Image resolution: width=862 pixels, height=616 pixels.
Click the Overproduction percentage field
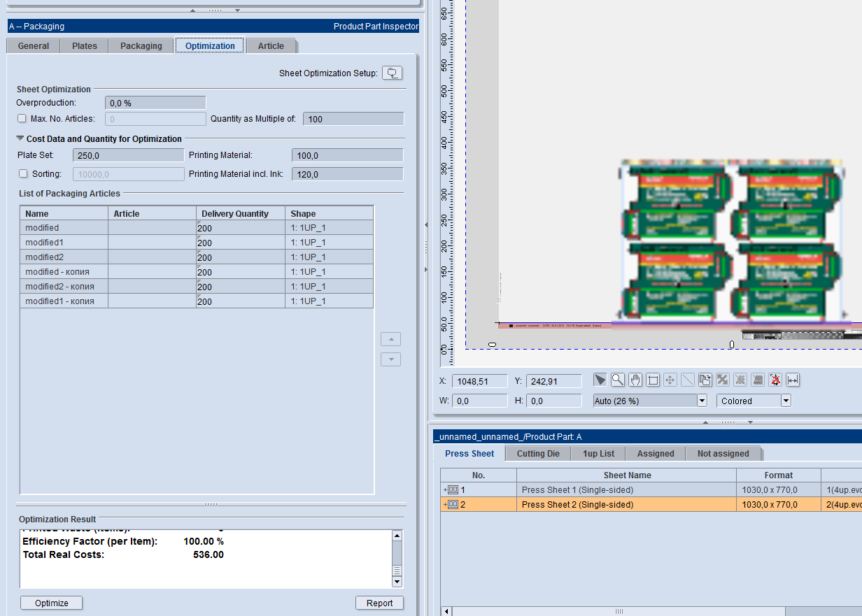click(155, 103)
